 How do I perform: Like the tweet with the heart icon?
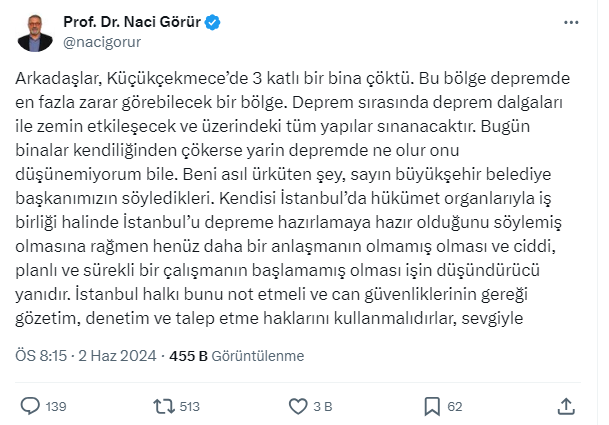(297, 406)
